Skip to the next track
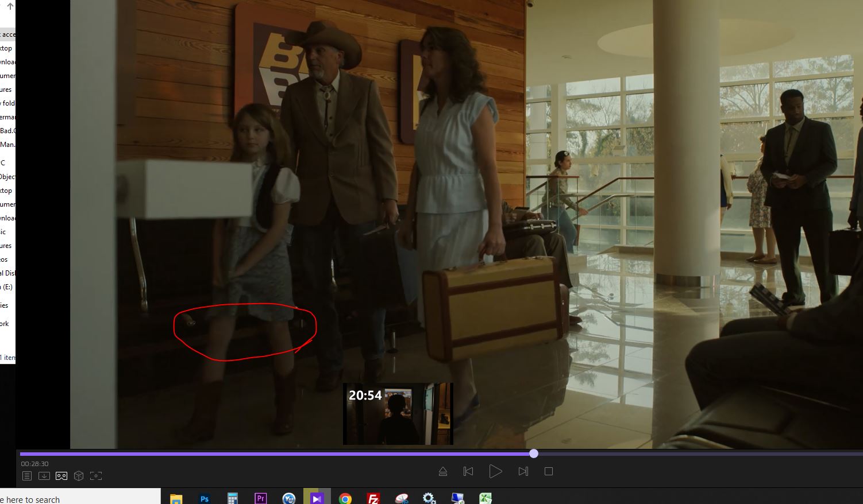 (523, 471)
